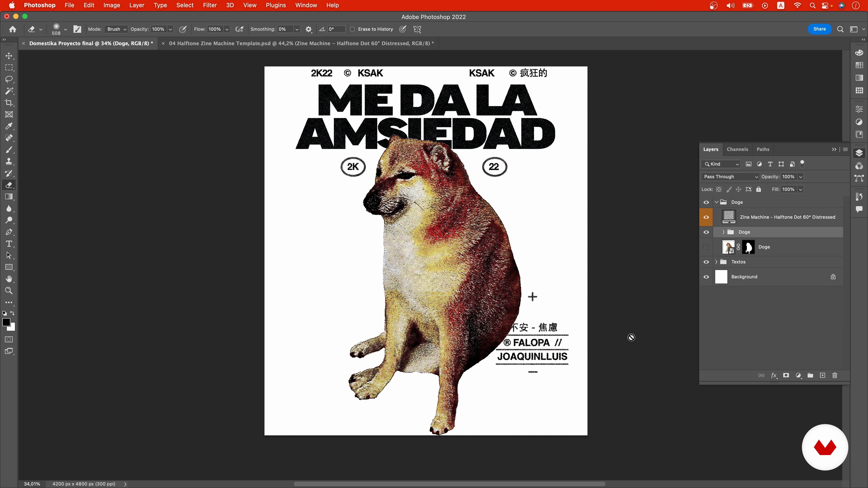This screenshot has height=488, width=868.
Task: Open the Filter menu
Action: [210, 5]
